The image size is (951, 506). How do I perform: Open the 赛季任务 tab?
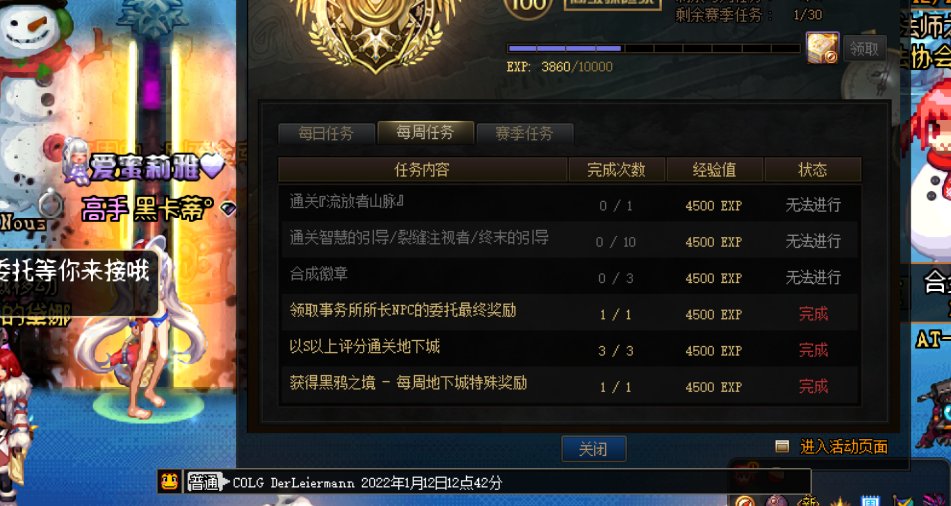[525, 133]
